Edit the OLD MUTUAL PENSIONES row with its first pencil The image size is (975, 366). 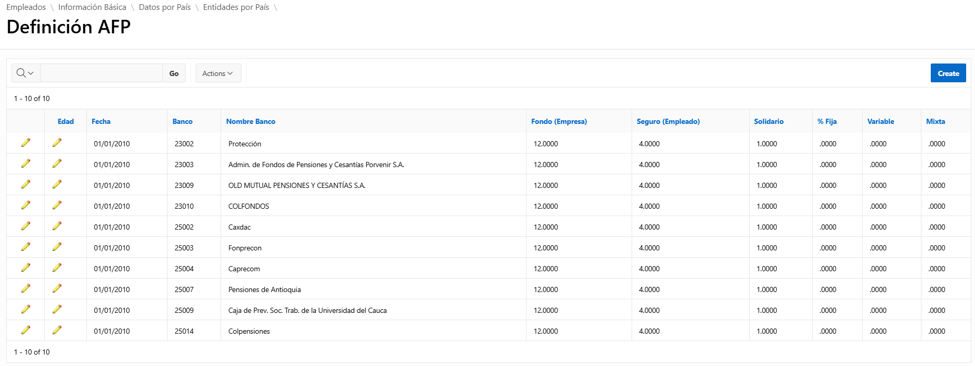click(25, 185)
